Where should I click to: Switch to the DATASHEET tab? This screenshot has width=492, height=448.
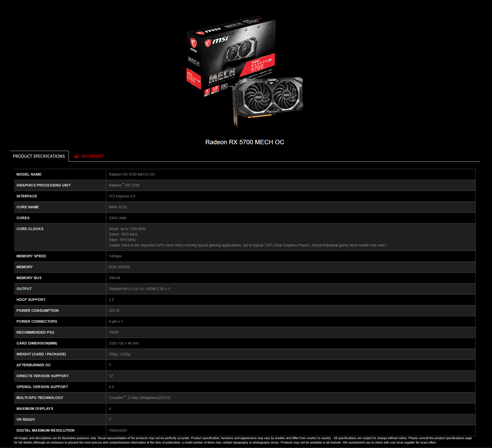(x=92, y=156)
